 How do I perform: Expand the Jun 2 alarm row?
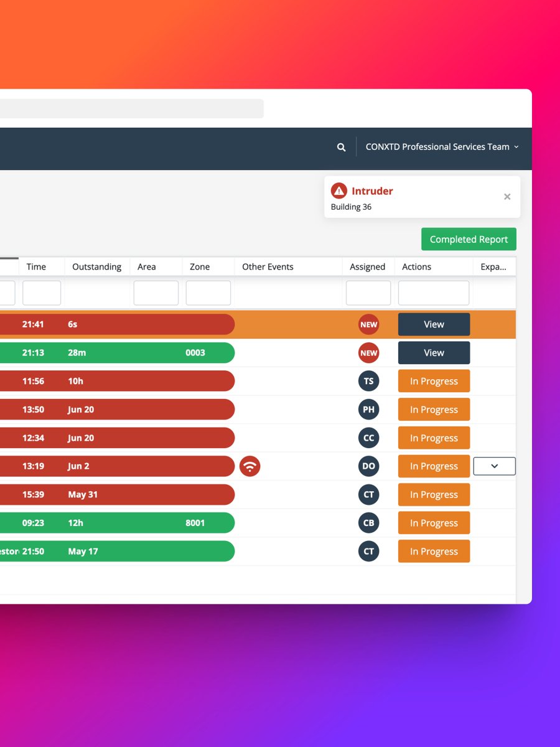coord(494,466)
